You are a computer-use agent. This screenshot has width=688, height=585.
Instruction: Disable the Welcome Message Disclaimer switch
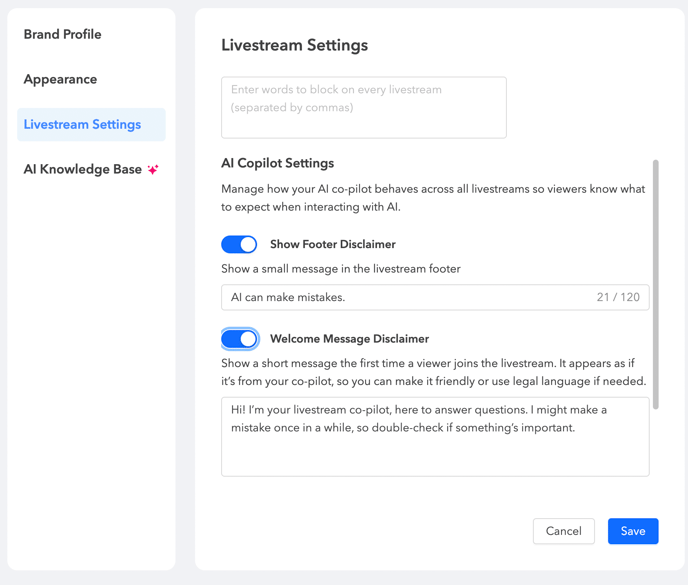tap(239, 339)
